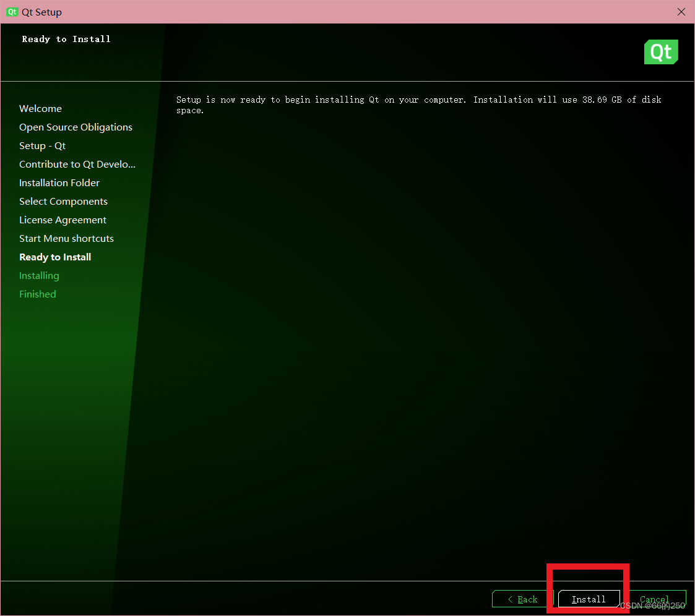
Task: Select the License Agreement step
Action: [63, 220]
